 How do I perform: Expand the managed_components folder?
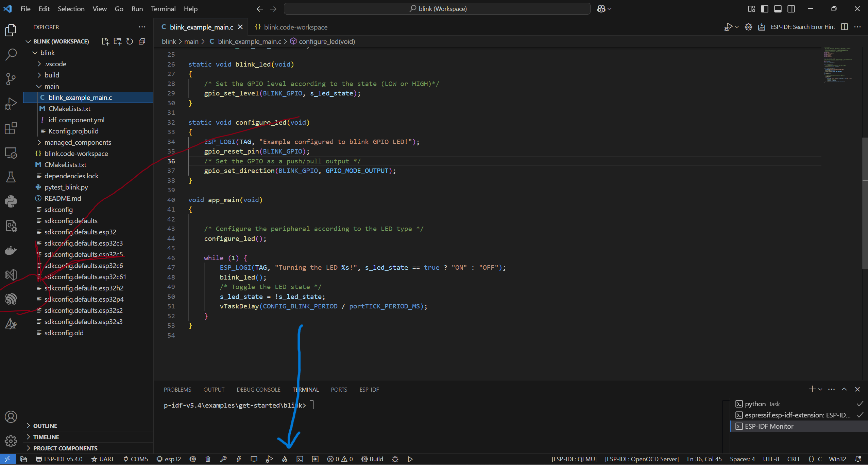tap(78, 142)
